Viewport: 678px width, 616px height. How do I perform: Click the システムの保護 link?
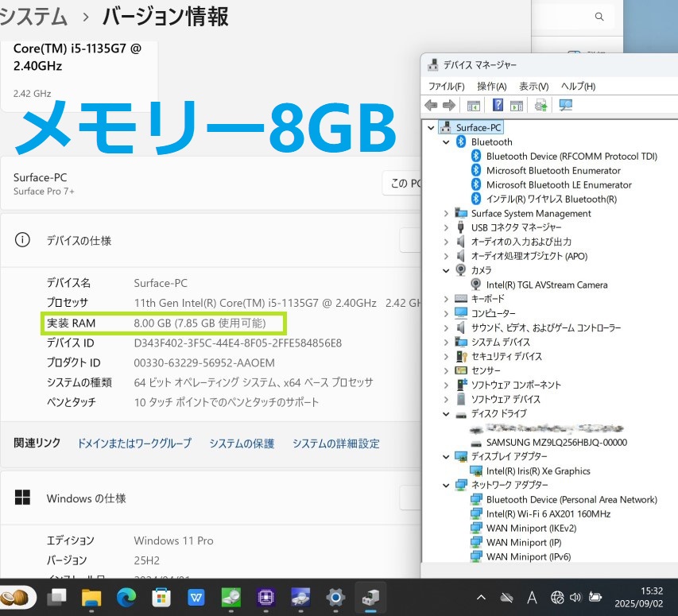click(242, 444)
